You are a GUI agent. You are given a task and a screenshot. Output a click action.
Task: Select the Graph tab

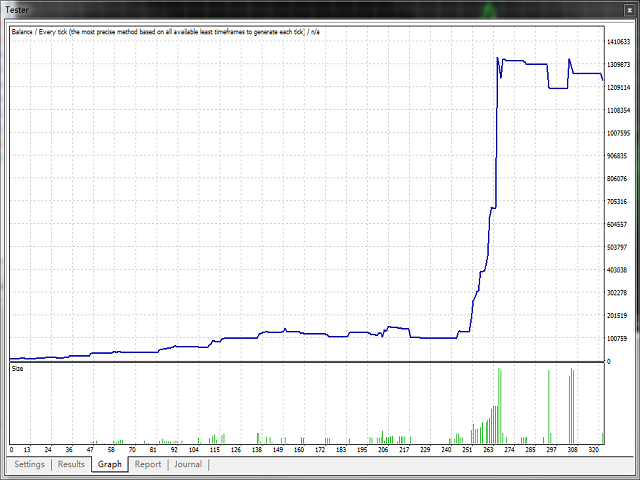point(109,464)
